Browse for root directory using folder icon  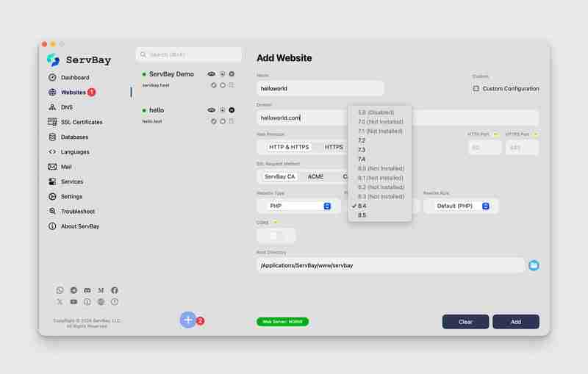pos(534,265)
